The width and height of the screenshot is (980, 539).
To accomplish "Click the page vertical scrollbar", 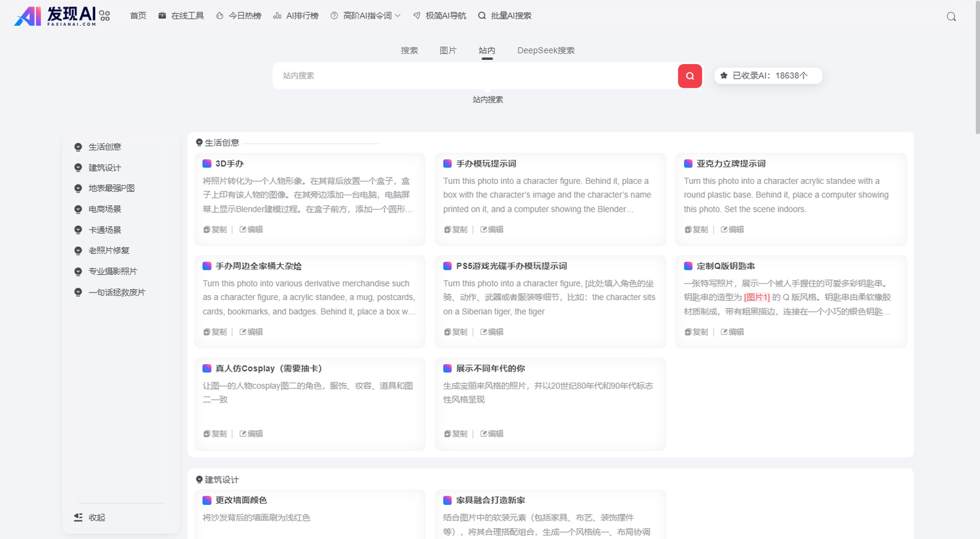I will [977, 69].
